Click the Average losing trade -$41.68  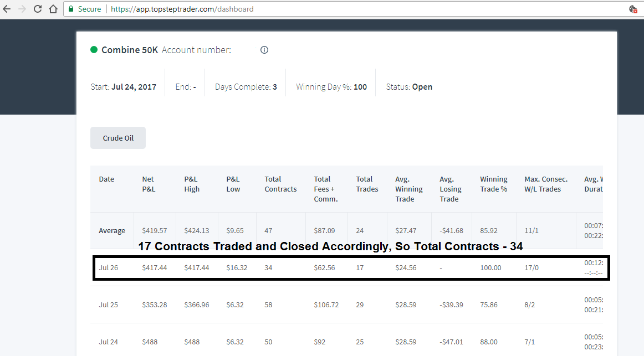click(451, 230)
